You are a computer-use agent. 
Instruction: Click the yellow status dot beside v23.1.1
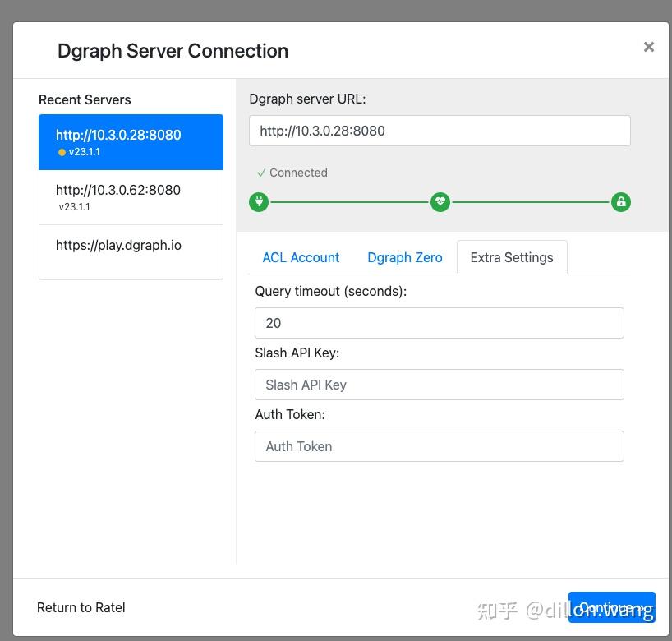62,153
